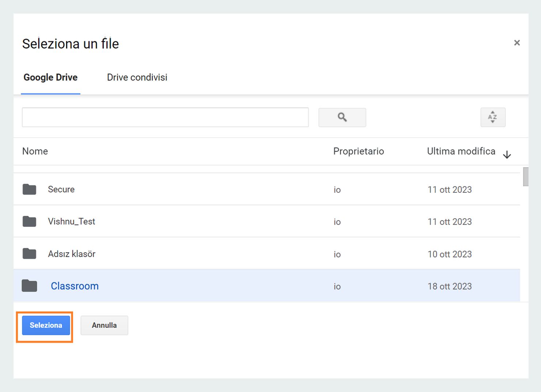This screenshot has height=392, width=541.
Task: Click the magnifier search button
Action: pos(342,117)
